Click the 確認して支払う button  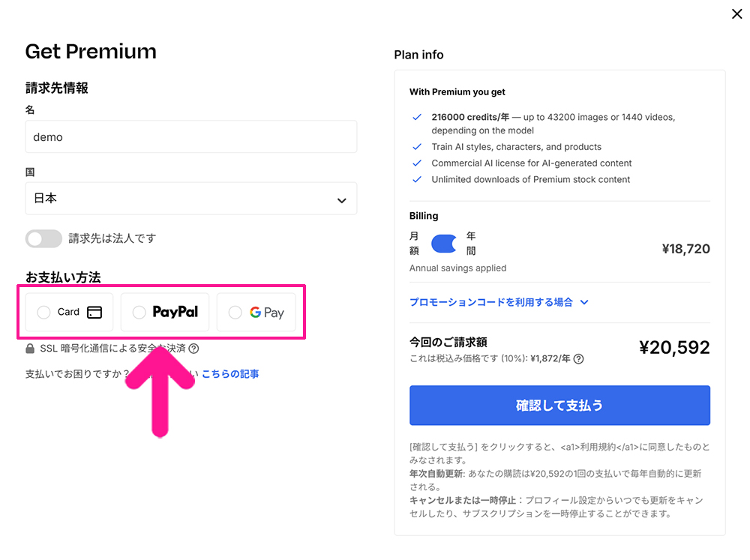click(x=559, y=405)
